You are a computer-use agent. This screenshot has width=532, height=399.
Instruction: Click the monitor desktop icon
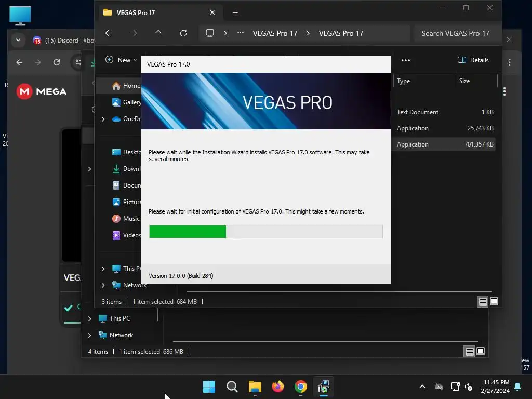tap(20, 16)
